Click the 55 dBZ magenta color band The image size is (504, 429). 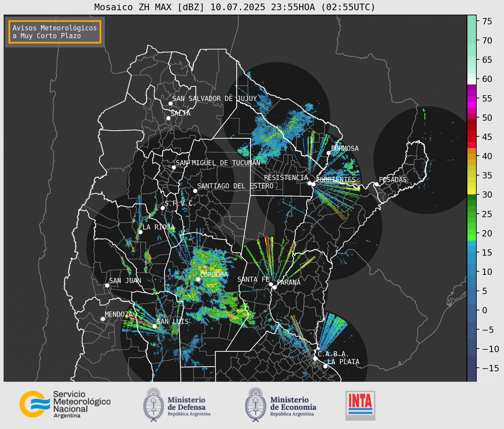[472, 99]
